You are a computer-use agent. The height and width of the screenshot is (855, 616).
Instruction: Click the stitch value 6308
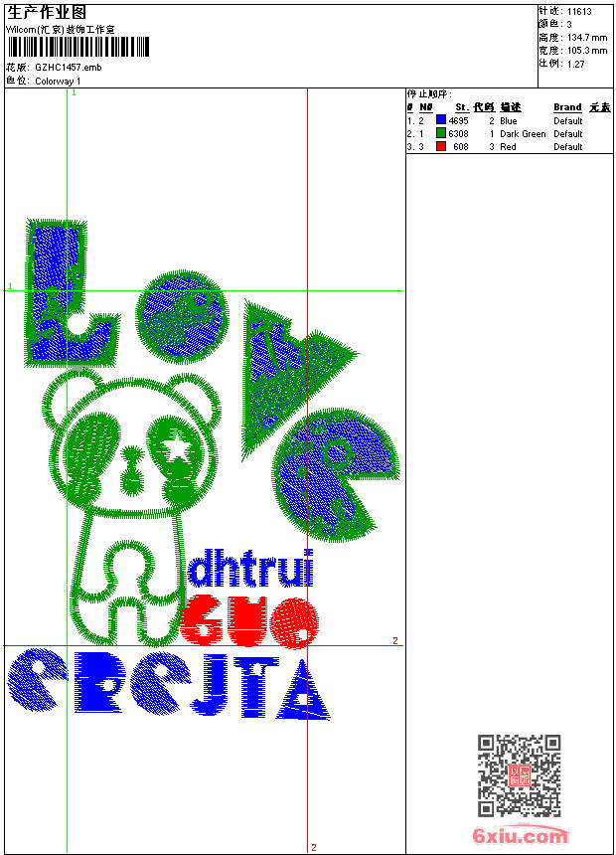pyautogui.click(x=458, y=133)
